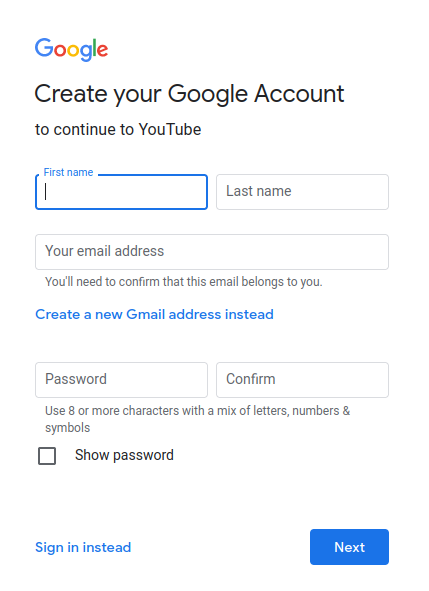
Task: Click the Confirm password field
Action: tap(302, 380)
